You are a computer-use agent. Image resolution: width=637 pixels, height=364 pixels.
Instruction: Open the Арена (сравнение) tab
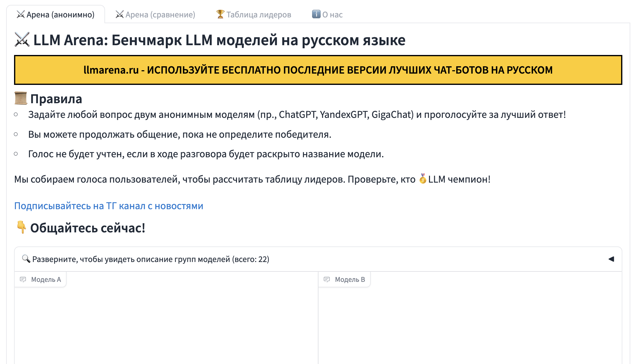(x=155, y=14)
